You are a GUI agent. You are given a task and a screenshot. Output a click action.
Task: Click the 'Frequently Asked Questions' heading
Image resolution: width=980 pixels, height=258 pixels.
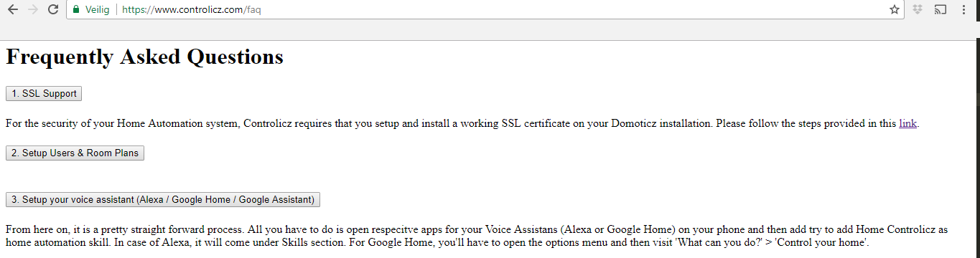pyautogui.click(x=144, y=57)
